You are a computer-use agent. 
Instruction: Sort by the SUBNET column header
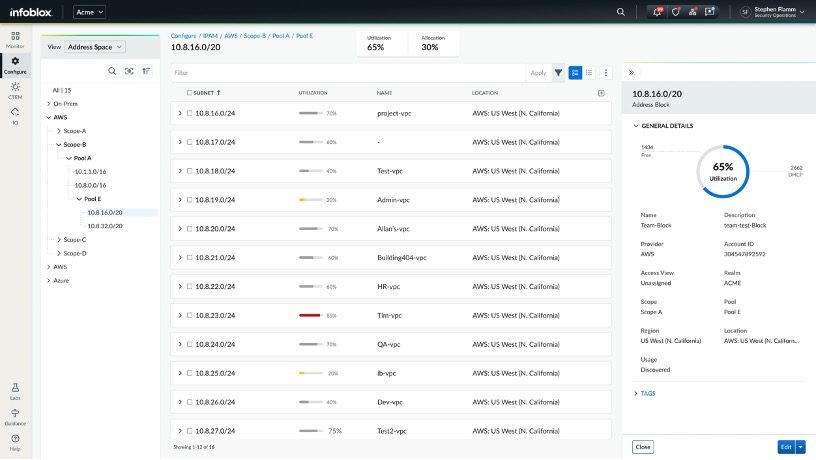(203, 93)
